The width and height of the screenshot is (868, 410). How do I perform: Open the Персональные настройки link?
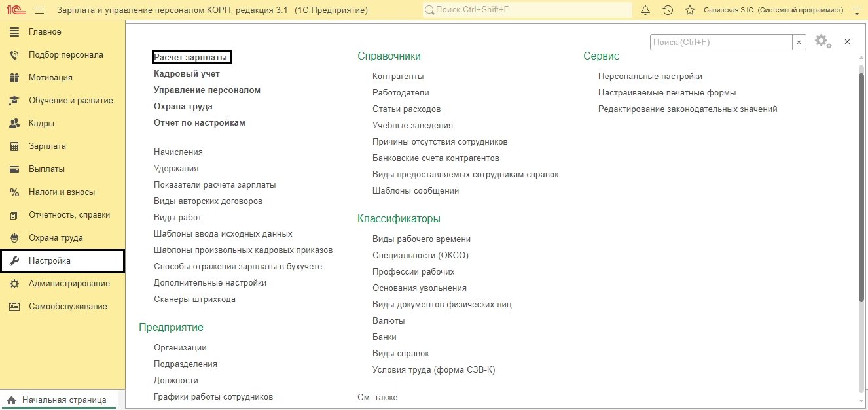(650, 77)
